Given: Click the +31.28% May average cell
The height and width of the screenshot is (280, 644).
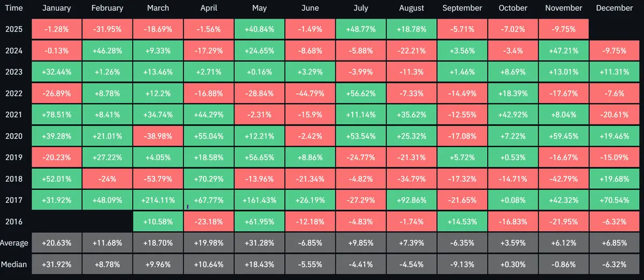Looking at the screenshot, I should [259, 243].
